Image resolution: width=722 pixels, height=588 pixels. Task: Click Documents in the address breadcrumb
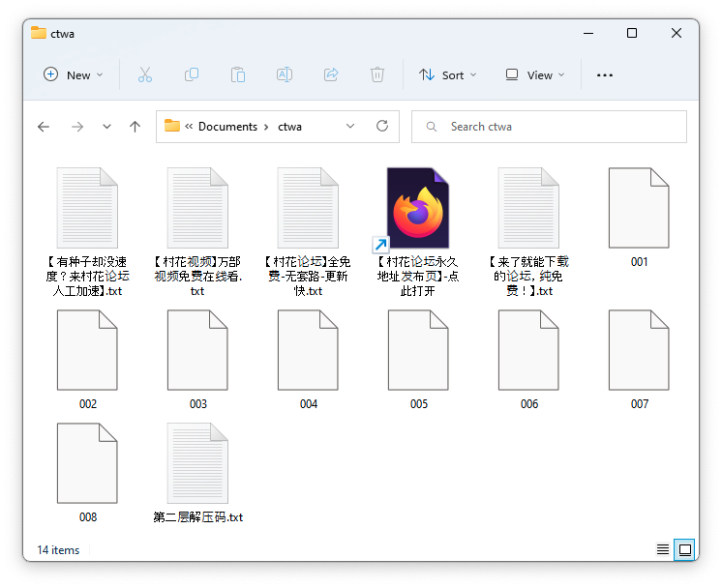point(227,127)
